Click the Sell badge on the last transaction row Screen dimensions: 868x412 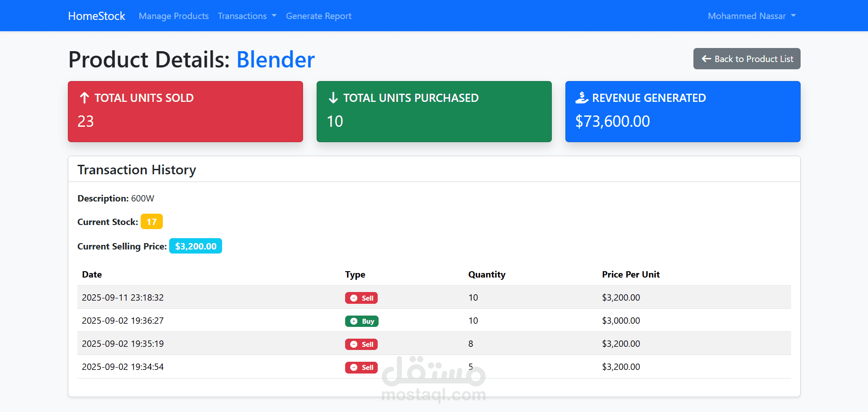pyautogui.click(x=361, y=367)
